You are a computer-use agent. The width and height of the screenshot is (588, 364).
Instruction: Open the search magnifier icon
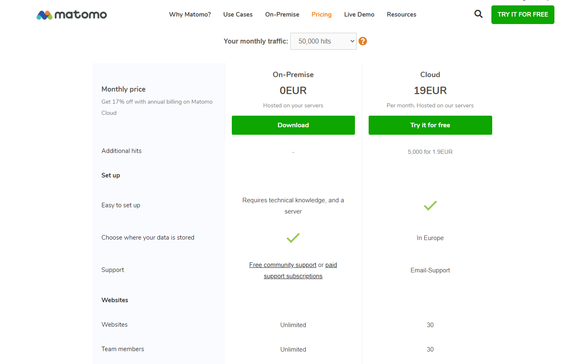(x=478, y=14)
